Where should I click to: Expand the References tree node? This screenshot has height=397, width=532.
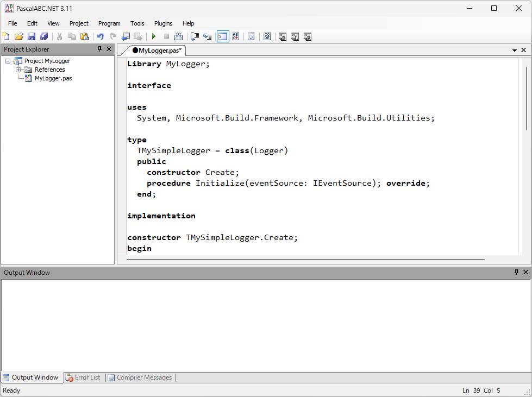click(18, 70)
